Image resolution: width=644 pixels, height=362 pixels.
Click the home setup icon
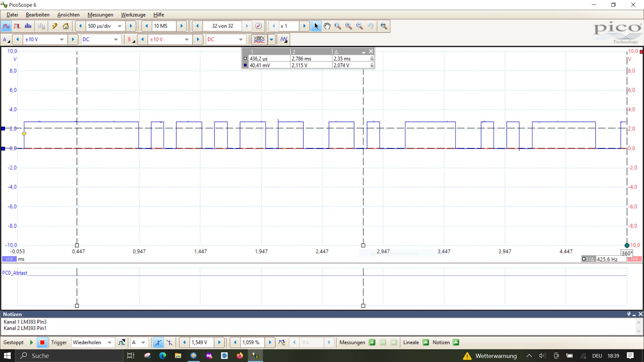pyautogui.click(x=66, y=26)
